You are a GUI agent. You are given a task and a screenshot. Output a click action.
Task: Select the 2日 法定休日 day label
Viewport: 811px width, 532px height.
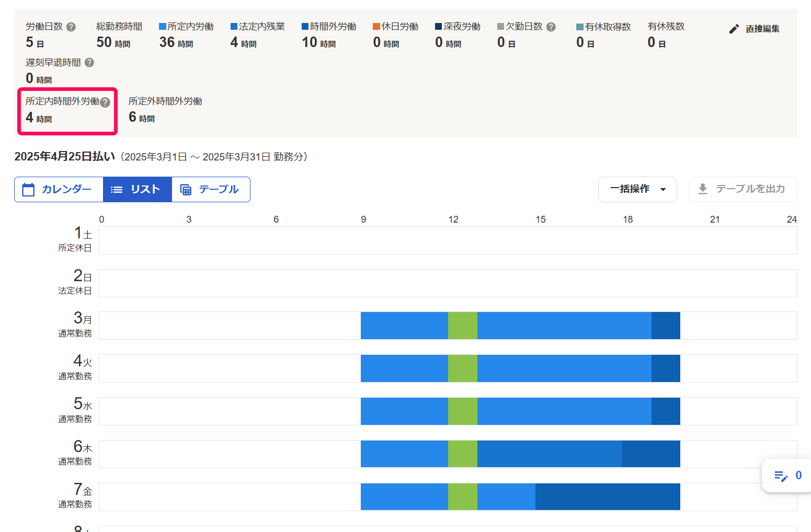tap(75, 282)
